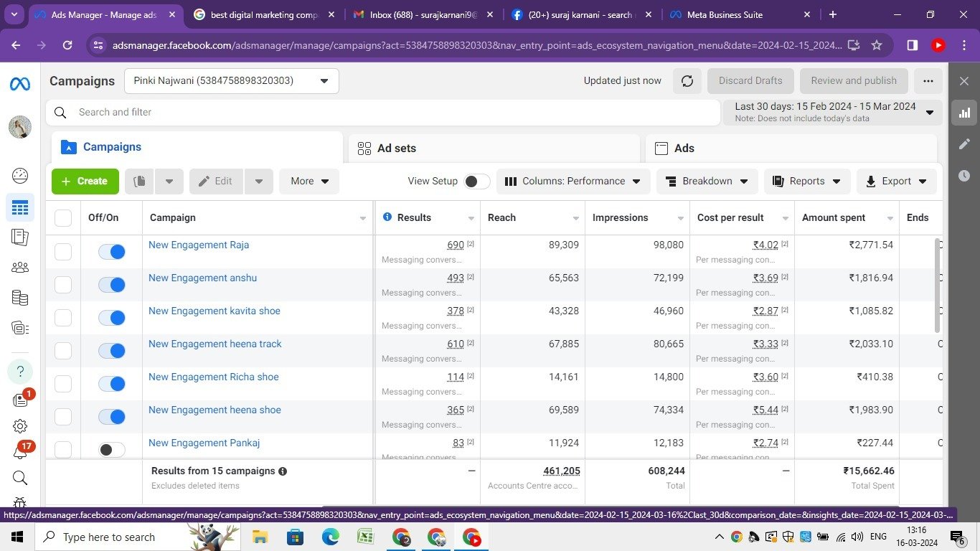Open the settings gear in sidebar

(20, 426)
